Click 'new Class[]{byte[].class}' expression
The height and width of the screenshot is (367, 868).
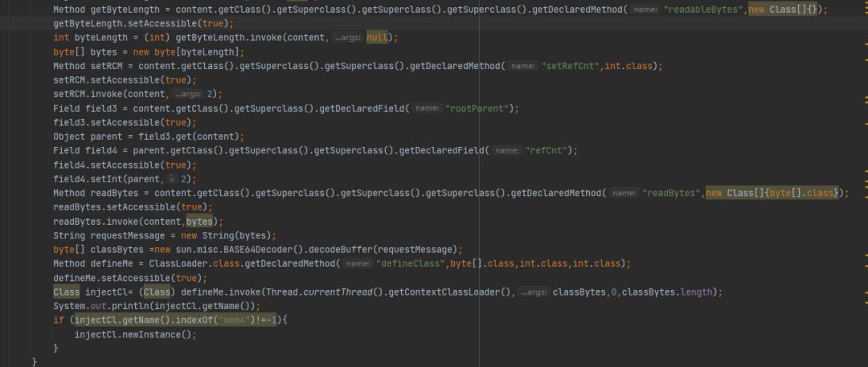pyautogui.click(x=773, y=194)
